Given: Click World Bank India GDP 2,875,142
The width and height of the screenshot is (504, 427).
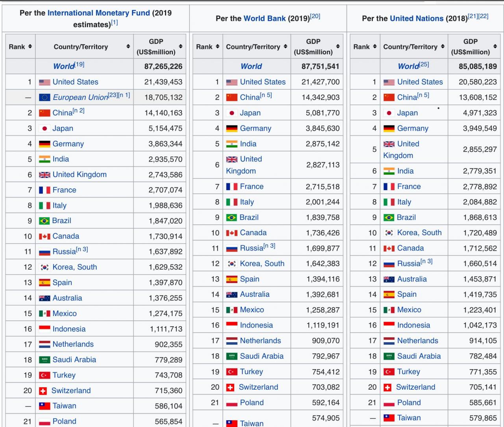Looking at the screenshot, I should [322, 144].
